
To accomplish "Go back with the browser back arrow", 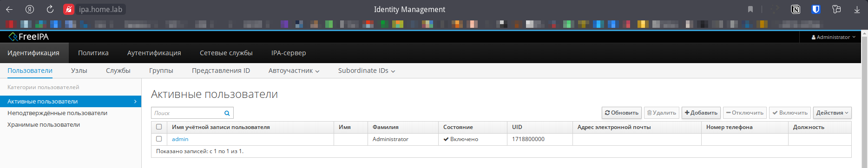I will coord(9,9).
